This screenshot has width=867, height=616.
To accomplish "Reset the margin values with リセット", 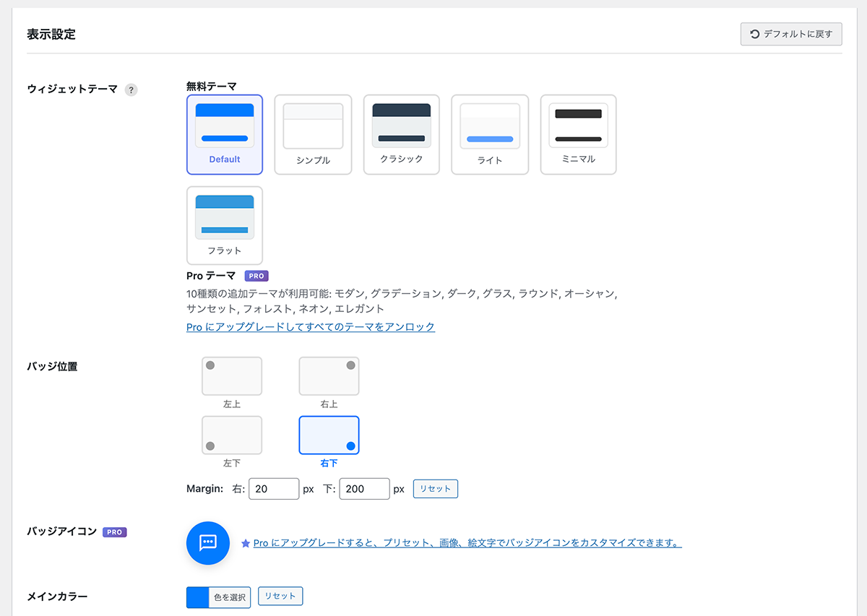I will [x=435, y=488].
